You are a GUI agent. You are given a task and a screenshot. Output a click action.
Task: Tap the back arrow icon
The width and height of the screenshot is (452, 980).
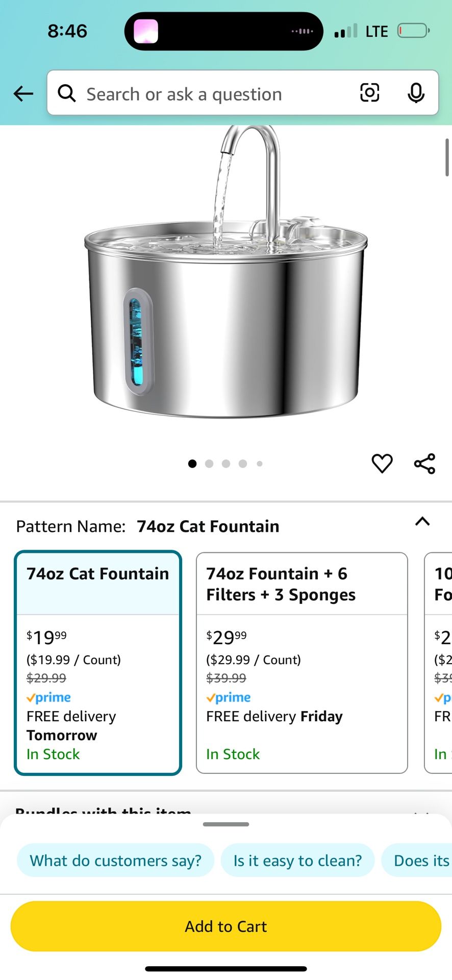point(23,94)
